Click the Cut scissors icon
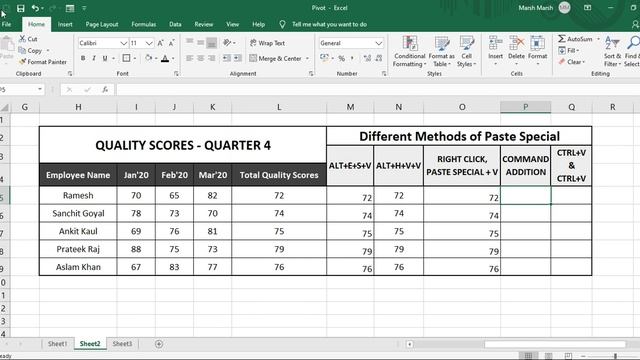 (x=22, y=39)
